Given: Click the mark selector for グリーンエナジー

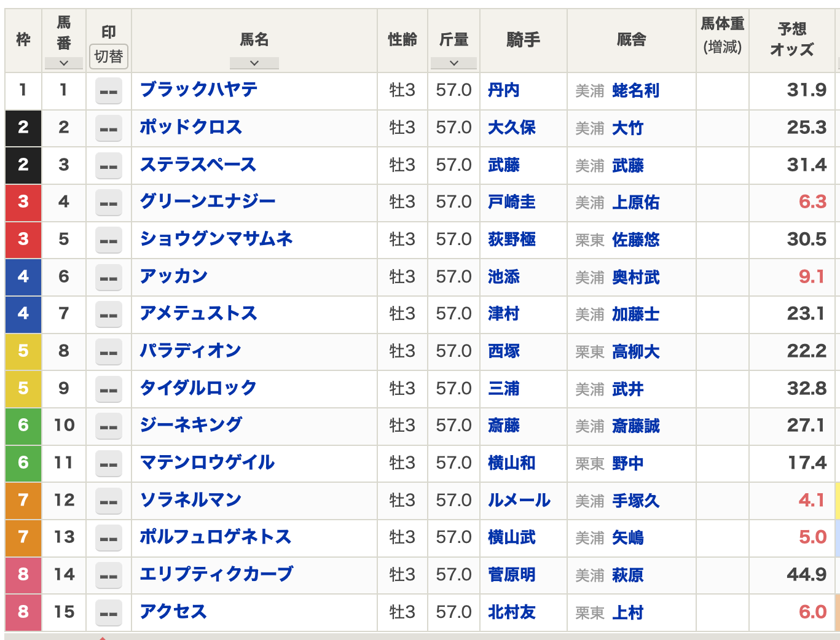Looking at the screenshot, I should coord(109,203).
